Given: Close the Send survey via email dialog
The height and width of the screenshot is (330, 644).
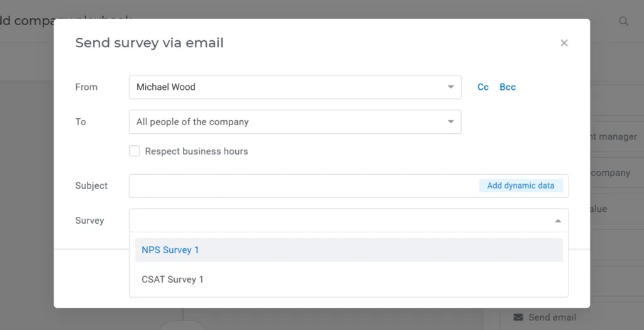Looking at the screenshot, I should click(x=564, y=43).
